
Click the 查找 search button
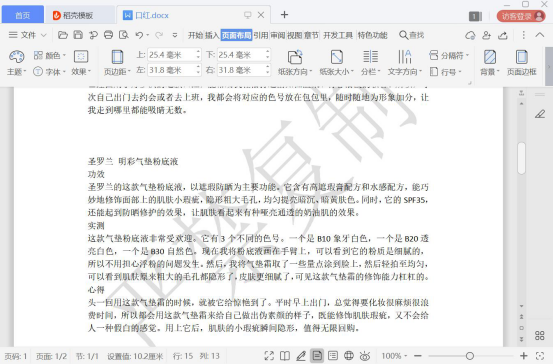click(412, 35)
